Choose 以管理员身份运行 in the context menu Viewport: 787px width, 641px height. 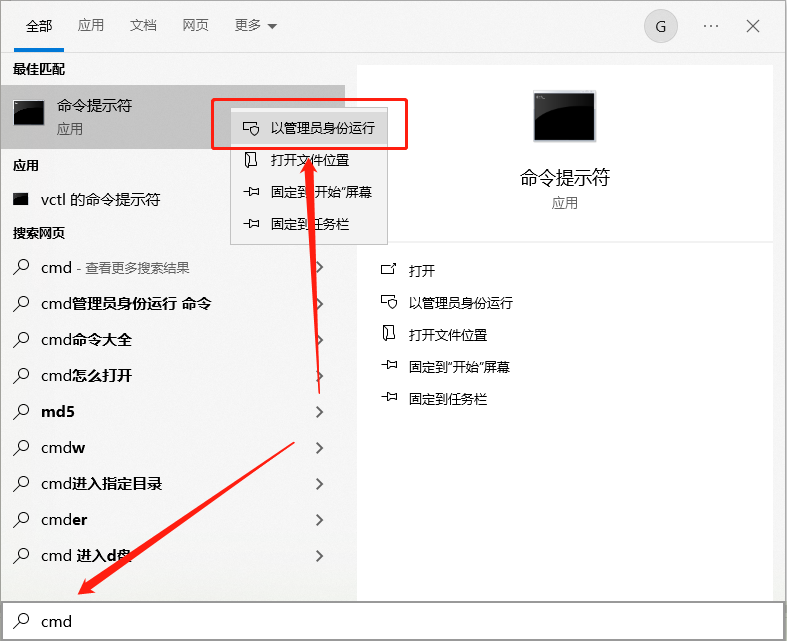tap(309, 129)
